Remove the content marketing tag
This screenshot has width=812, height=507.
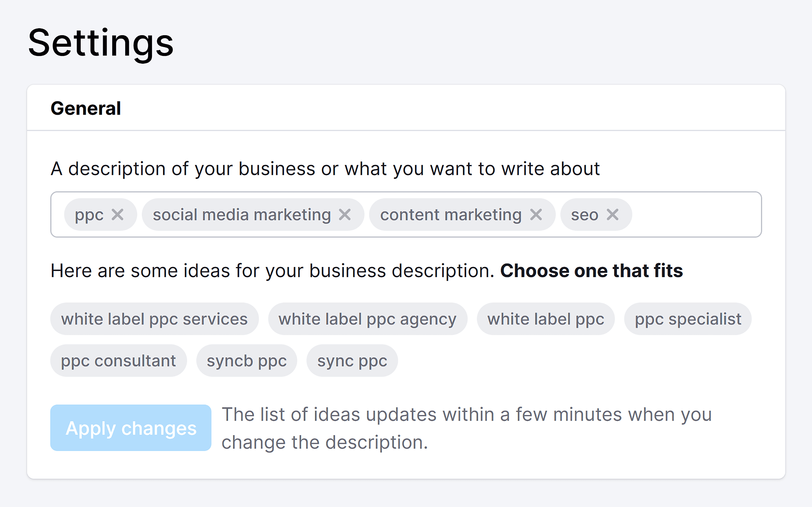point(536,215)
